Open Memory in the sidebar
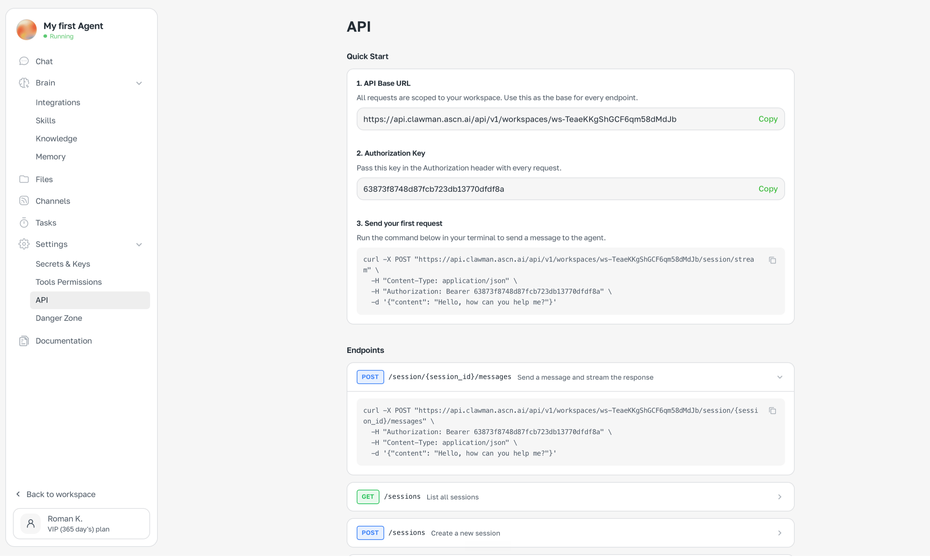The height and width of the screenshot is (560, 930). [50, 157]
